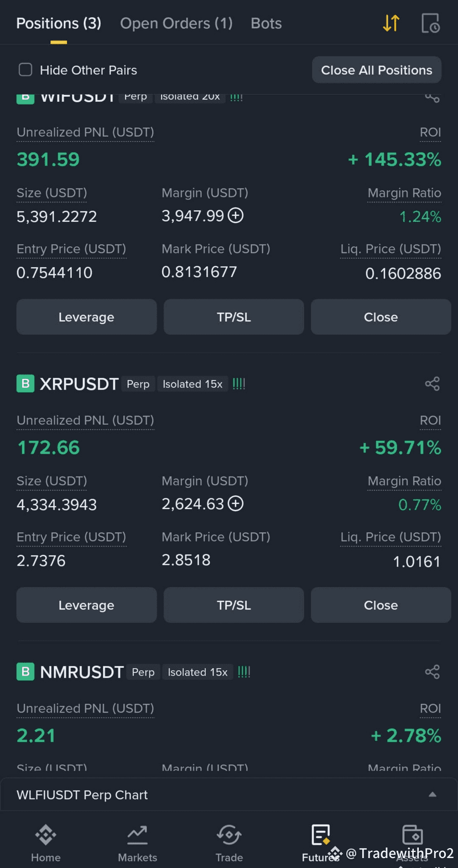Tap NMRUSDT Isolated 15x tag

click(197, 672)
